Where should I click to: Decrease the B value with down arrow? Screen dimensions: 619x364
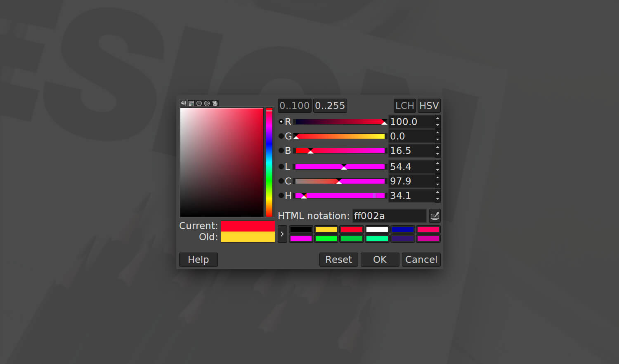pos(437,154)
